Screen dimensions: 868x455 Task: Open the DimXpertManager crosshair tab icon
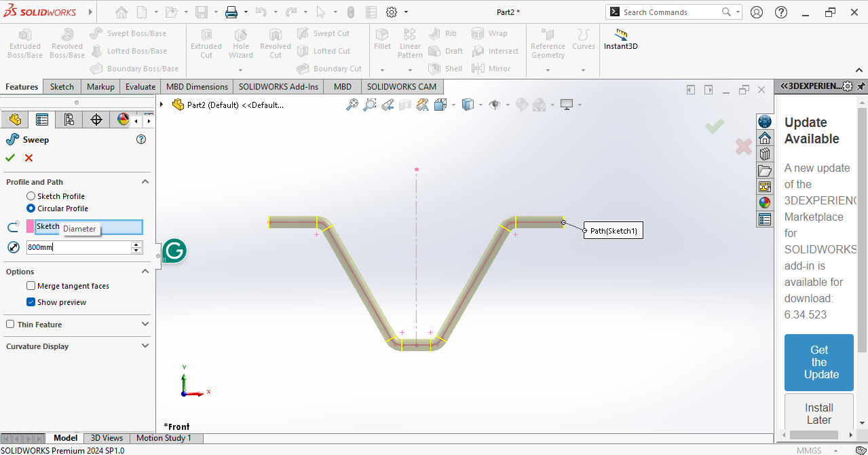pos(96,120)
